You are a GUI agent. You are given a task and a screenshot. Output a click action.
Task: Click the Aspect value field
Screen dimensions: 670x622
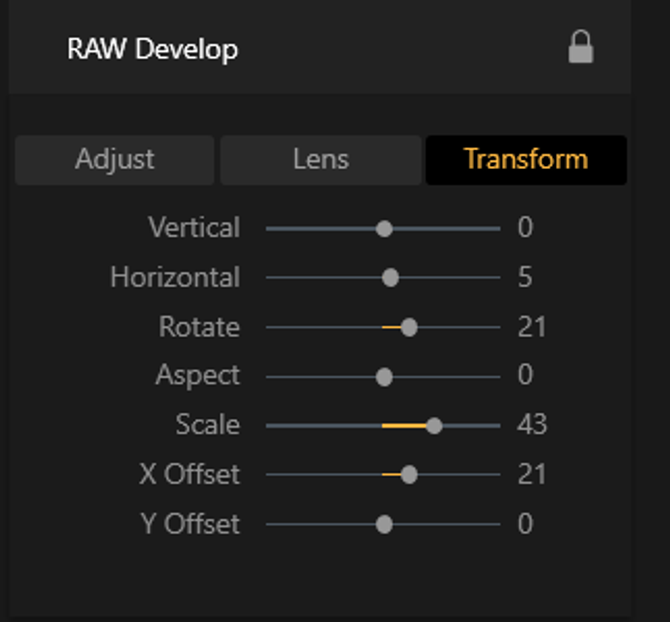click(526, 376)
